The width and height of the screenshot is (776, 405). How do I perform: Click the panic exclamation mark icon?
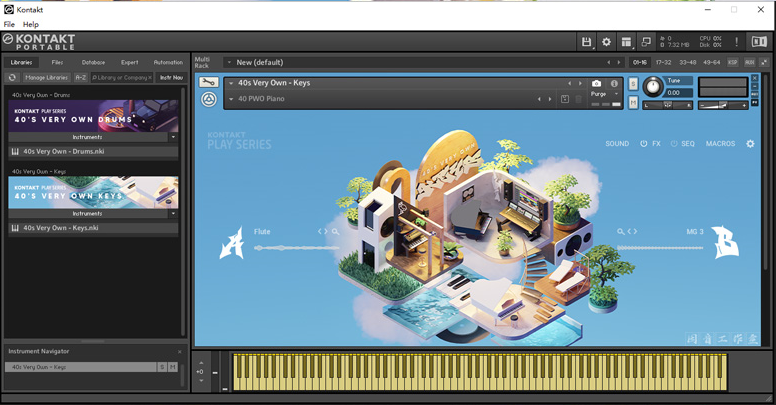(x=736, y=42)
